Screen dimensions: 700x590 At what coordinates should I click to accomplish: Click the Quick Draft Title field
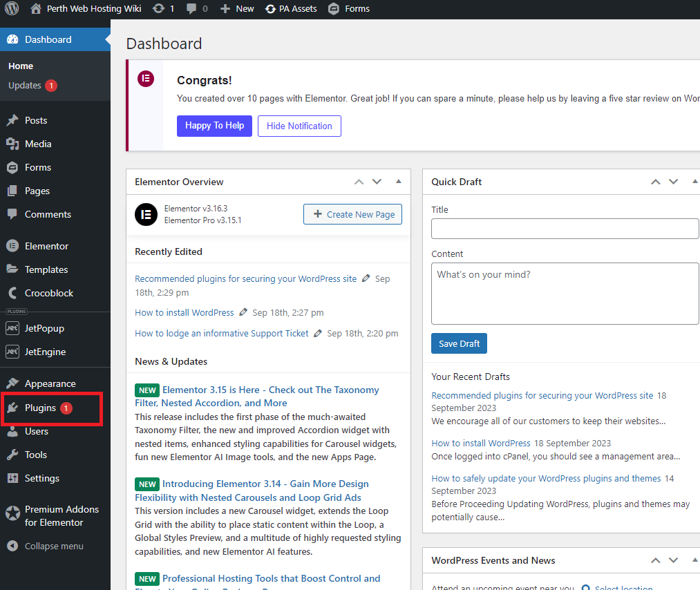[x=565, y=229]
